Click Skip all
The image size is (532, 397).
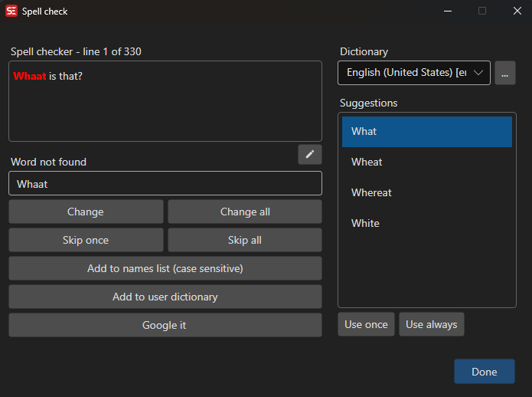point(245,240)
